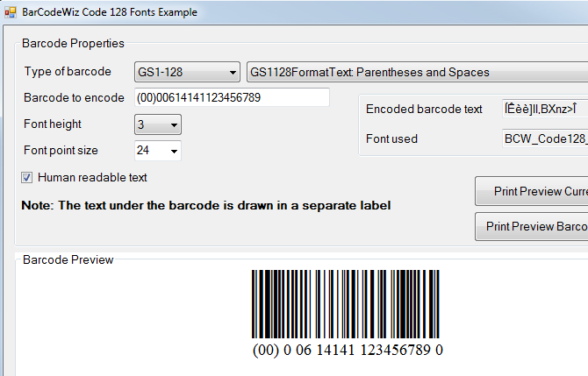Click the human readable text under barcode
The height and width of the screenshot is (376, 588).
tap(348, 351)
